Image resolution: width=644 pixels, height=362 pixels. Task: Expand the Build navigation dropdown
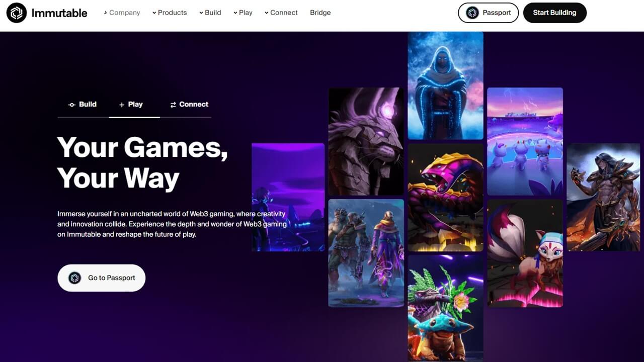(x=210, y=13)
